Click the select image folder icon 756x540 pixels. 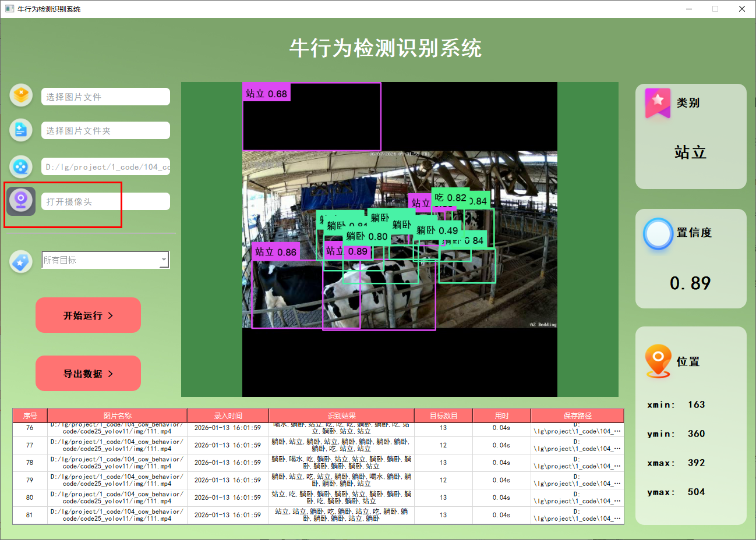click(21, 130)
